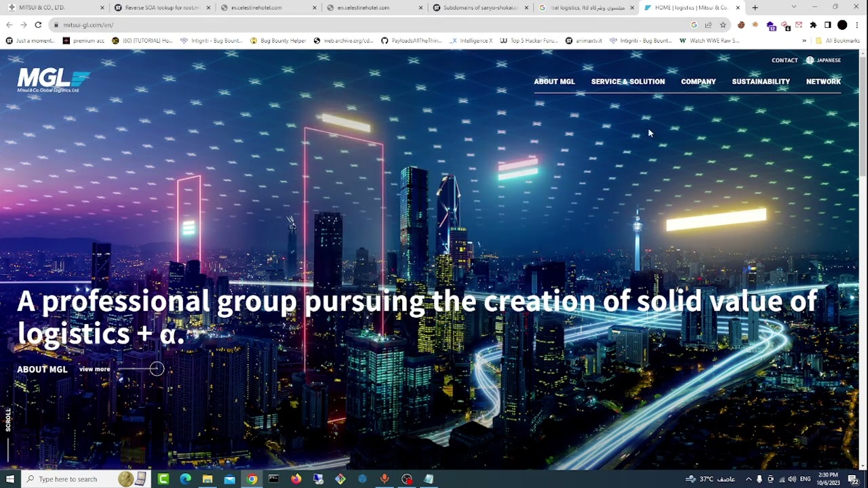Open the Chrome profile avatar
This screenshot has width=868, height=488.
pyautogui.click(x=842, y=25)
